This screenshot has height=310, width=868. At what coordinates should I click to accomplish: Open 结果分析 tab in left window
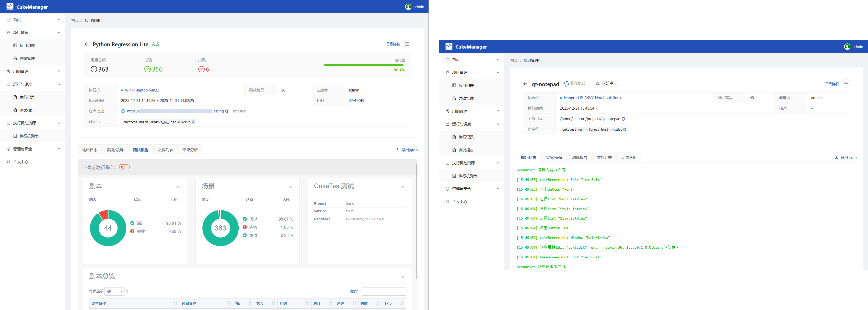(190, 150)
